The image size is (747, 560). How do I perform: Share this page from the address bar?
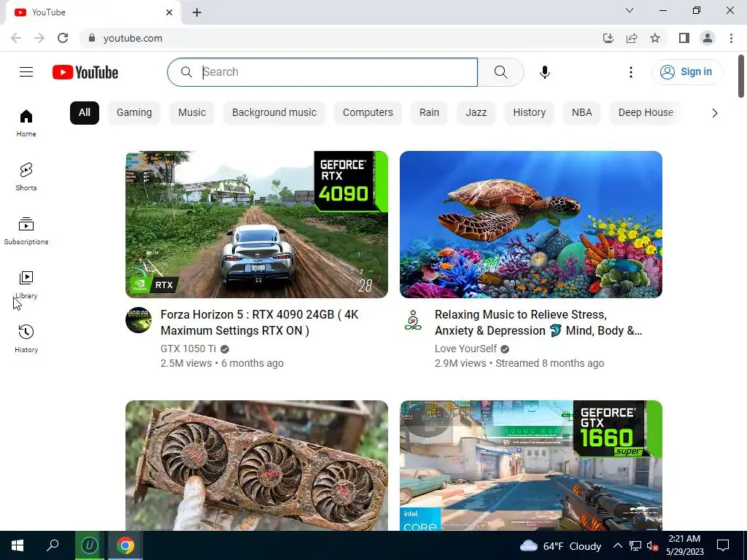tap(632, 38)
